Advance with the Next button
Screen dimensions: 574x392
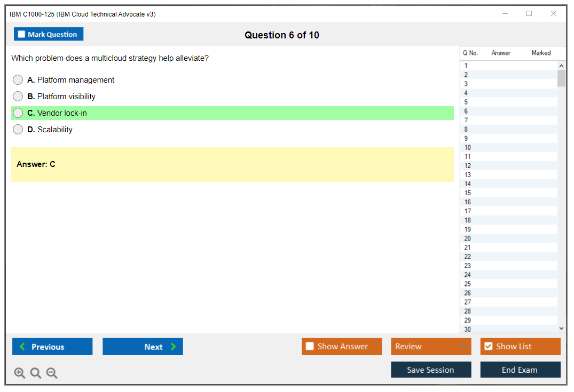143,347
